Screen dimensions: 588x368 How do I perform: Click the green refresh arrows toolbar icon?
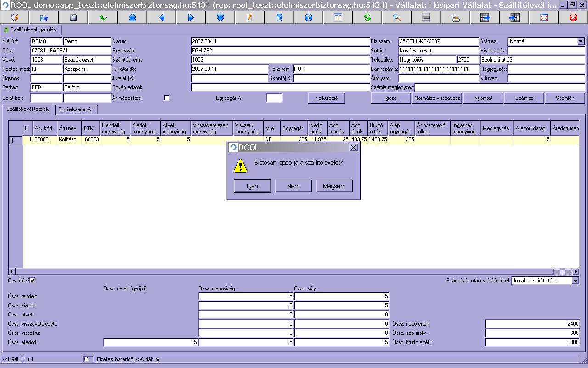(367, 17)
